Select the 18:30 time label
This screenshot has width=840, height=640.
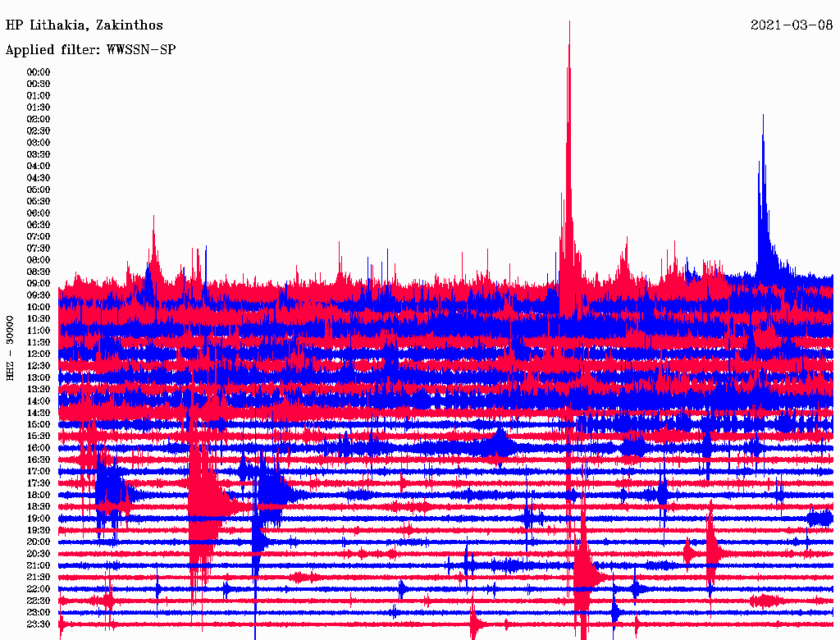tap(39, 507)
